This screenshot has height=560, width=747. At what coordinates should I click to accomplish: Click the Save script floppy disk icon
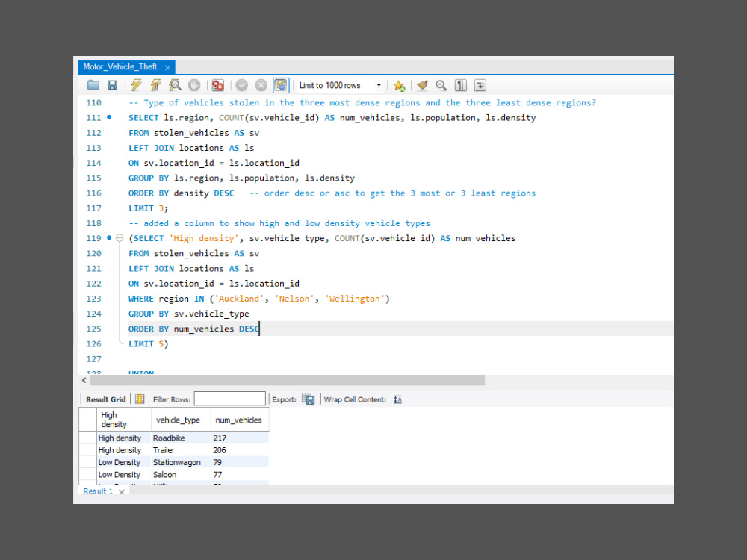113,85
